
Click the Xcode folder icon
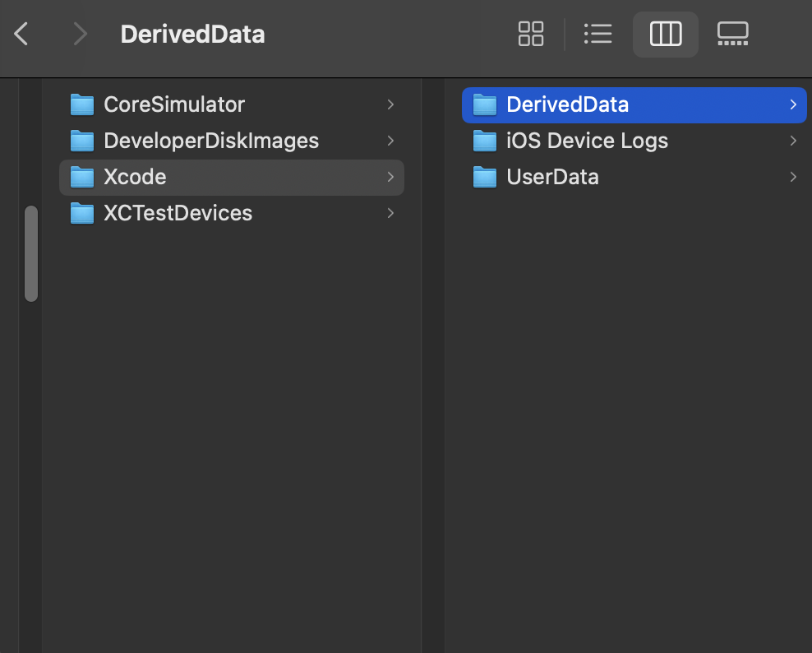(x=82, y=178)
